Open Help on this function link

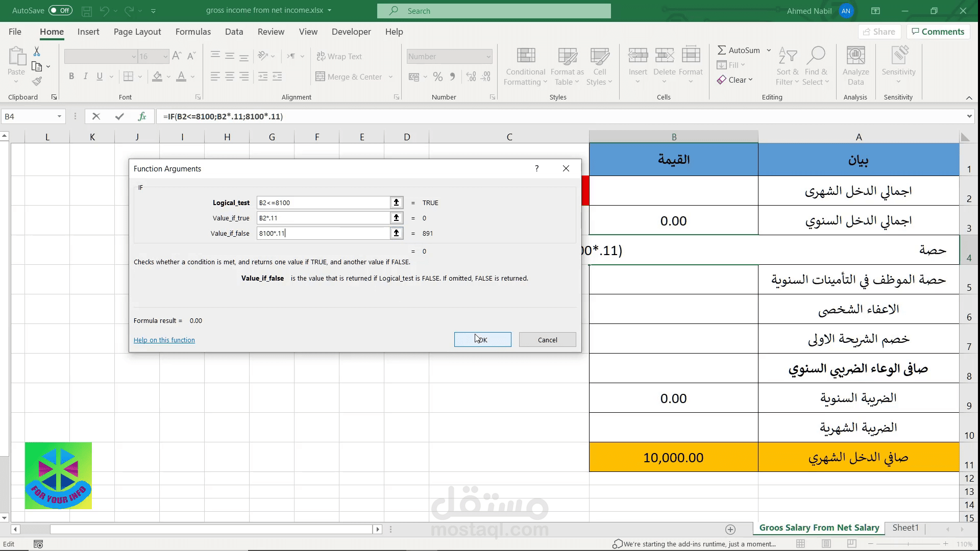pyautogui.click(x=164, y=340)
